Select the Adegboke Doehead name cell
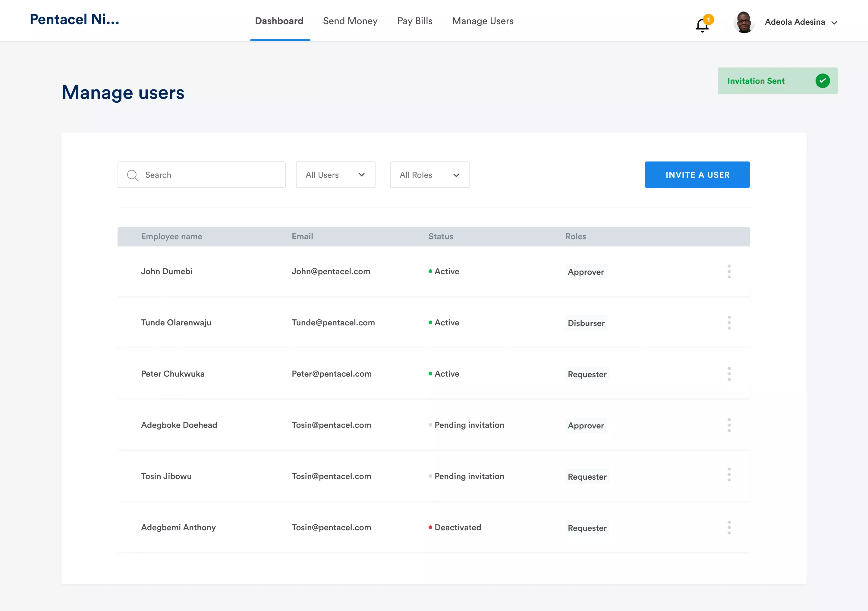The width and height of the screenshot is (868, 611). point(179,425)
